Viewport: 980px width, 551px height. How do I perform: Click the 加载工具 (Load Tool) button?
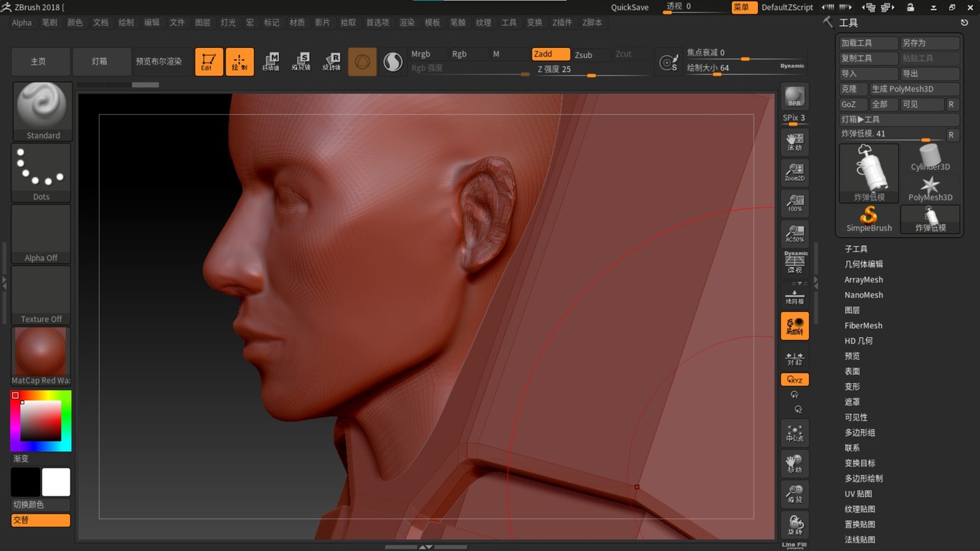(869, 43)
